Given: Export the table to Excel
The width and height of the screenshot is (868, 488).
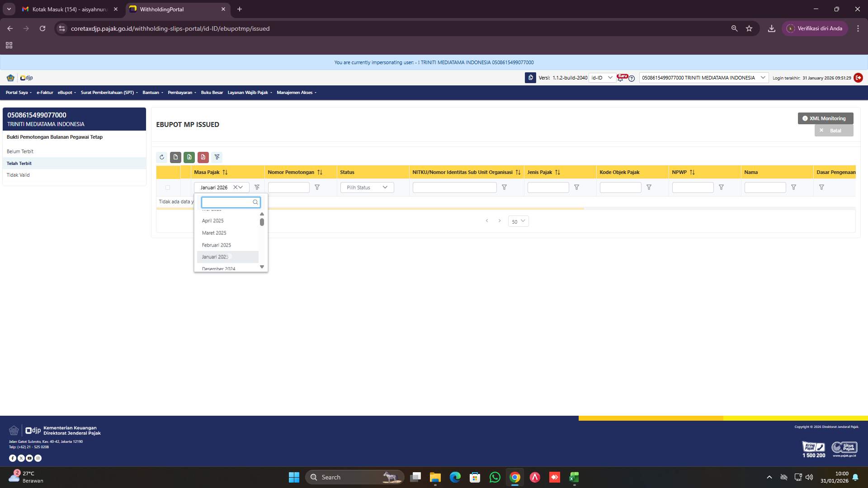Looking at the screenshot, I should (189, 157).
